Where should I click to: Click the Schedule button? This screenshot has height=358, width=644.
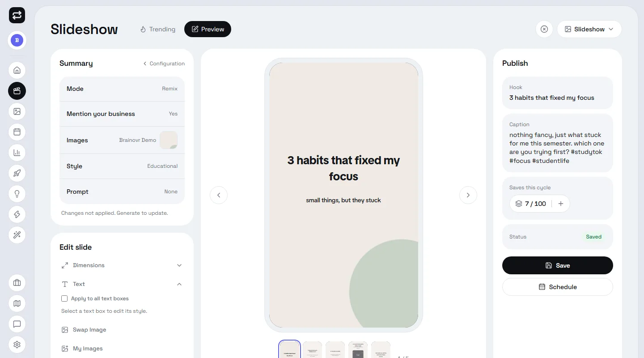tap(558, 287)
